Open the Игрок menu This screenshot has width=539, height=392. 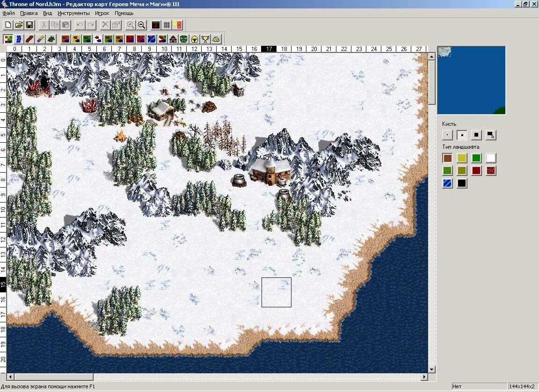[102, 13]
